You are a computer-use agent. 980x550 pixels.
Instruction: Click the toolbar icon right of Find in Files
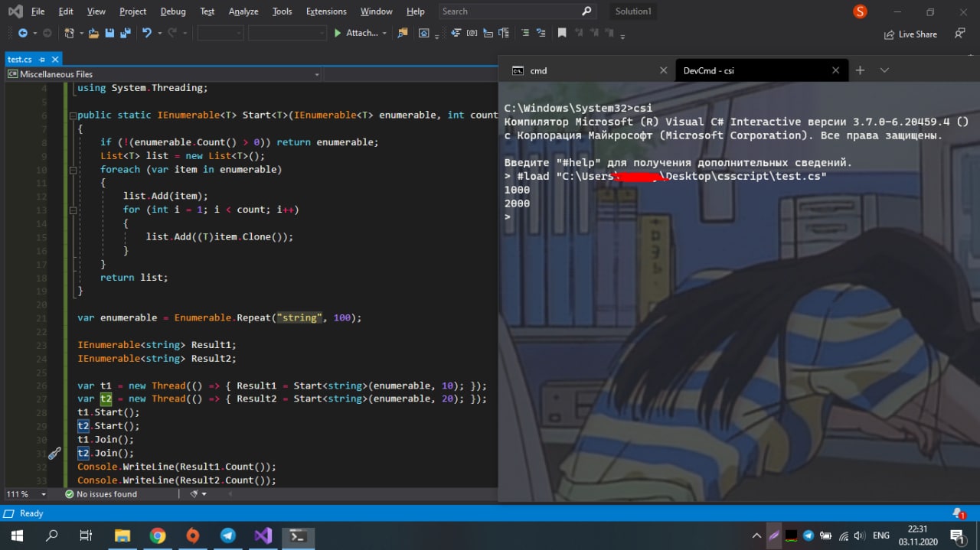[423, 33]
